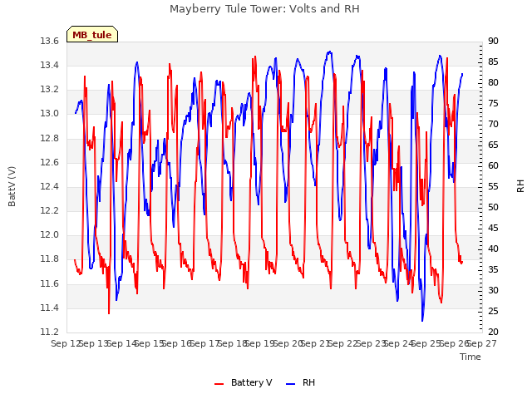This screenshot has height=399, width=532.
Task: Click the 13.2 left axis tick
Action: 50,90
